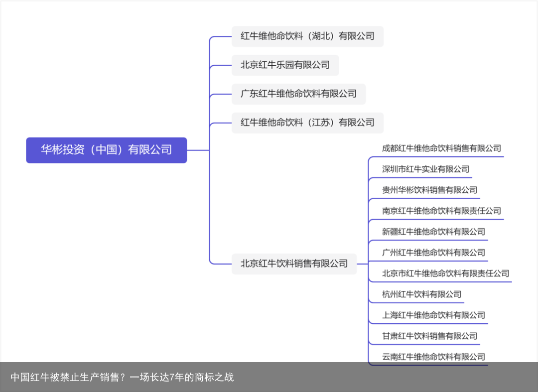Click the 北京红牛饮料销售有限公司 node

pos(294,263)
